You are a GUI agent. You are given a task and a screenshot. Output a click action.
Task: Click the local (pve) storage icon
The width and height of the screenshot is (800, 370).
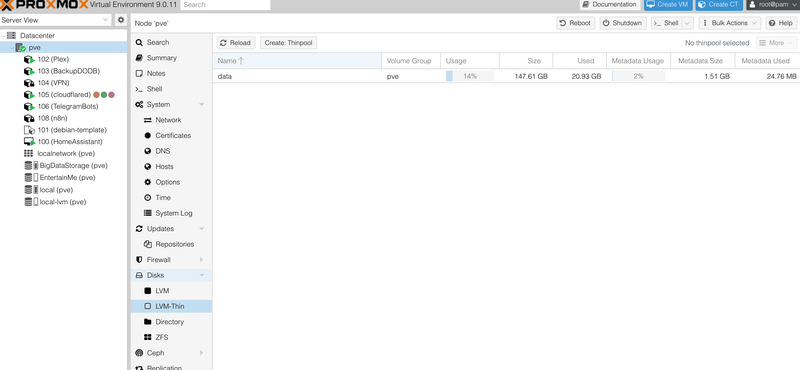click(31, 190)
